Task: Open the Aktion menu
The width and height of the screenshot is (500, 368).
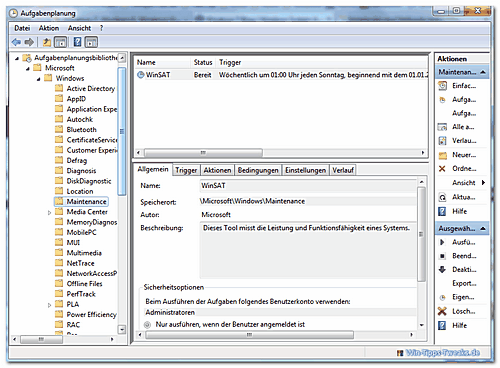Action: click(x=49, y=28)
